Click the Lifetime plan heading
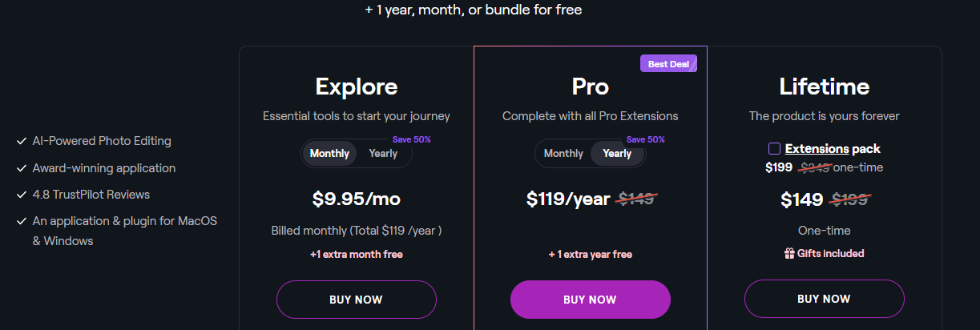Image resolution: width=980 pixels, height=330 pixels. (824, 87)
